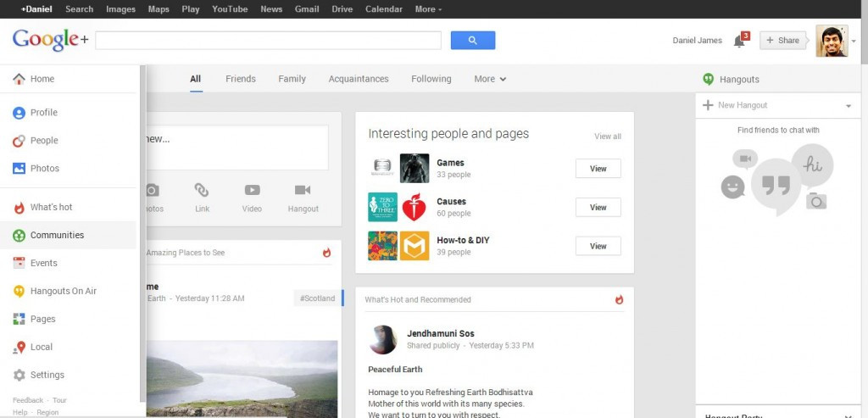Open Communities in the sidebar

coord(68,236)
